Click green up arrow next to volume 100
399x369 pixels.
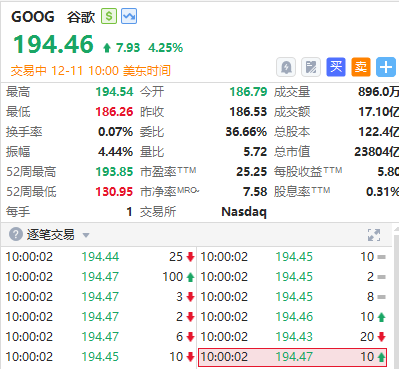(x=190, y=277)
